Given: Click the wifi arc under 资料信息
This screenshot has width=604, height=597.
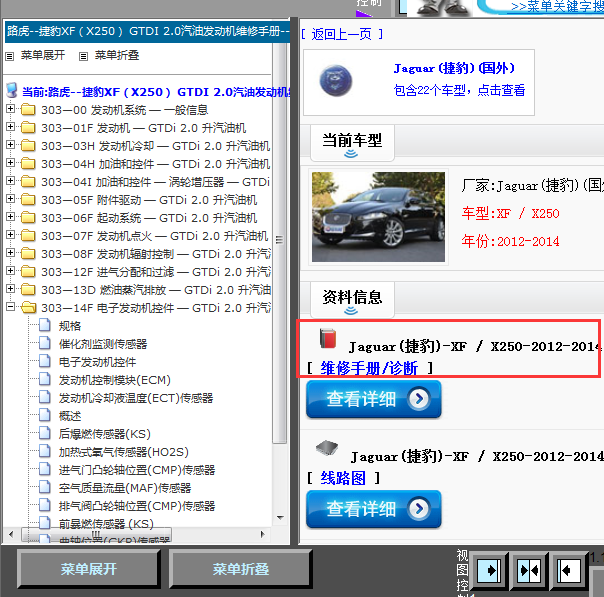Looking at the screenshot, I should 351,310.
